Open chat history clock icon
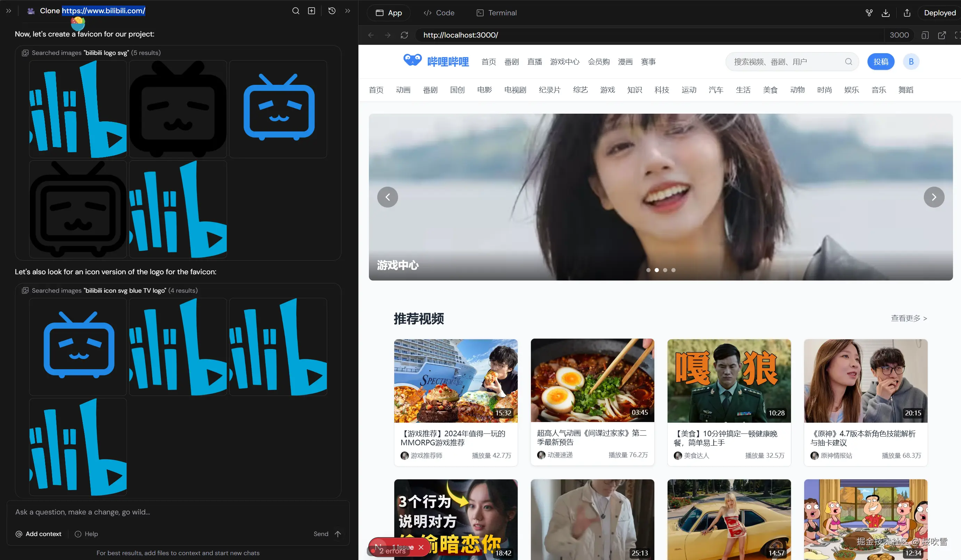The width and height of the screenshot is (961, 560). pyautogui.click(x=332, y=11)
